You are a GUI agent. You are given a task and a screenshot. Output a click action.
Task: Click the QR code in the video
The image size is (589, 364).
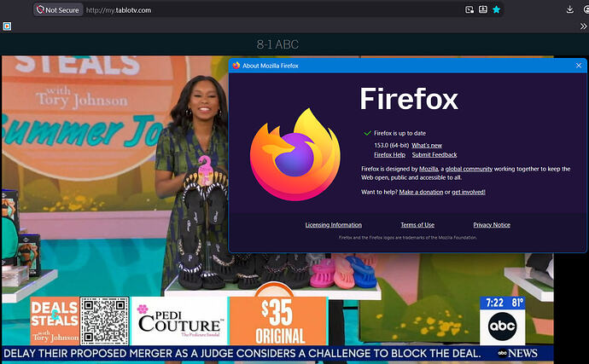click(105, 321)
